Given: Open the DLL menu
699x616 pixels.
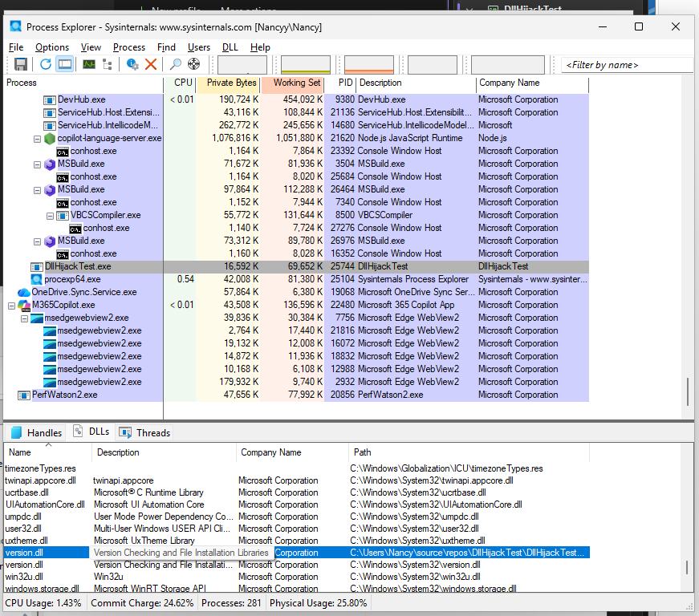Looking at the screenshot, I should (230, 47).
